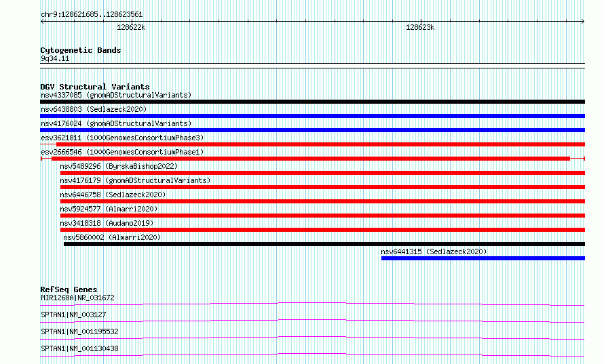Image resolution: width=604 pixels, height=364 pixels.
Task: Select the red nsv6446758 variant bar
Action: [322, 201]
